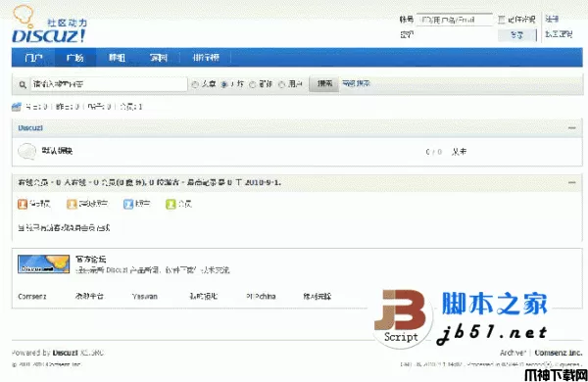Open the 官方论坛 official forum link

point(90,259)
